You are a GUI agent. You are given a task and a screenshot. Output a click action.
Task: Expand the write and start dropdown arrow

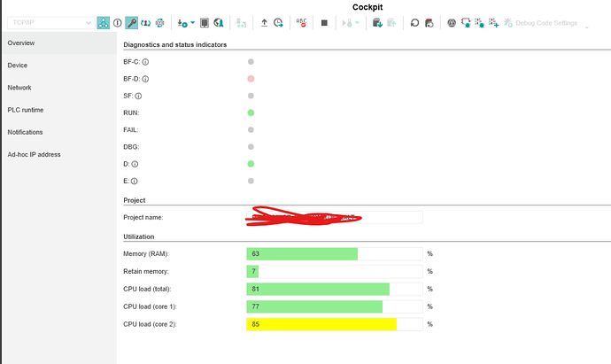[192, 23]
